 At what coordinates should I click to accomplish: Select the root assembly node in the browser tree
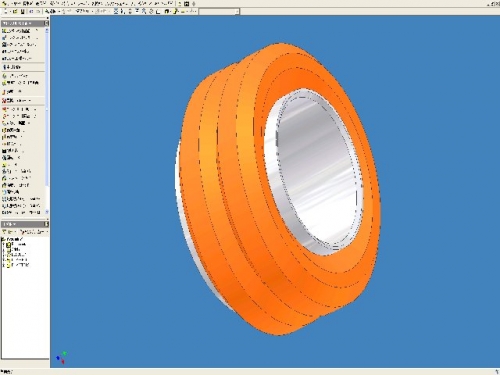point(13,239)
